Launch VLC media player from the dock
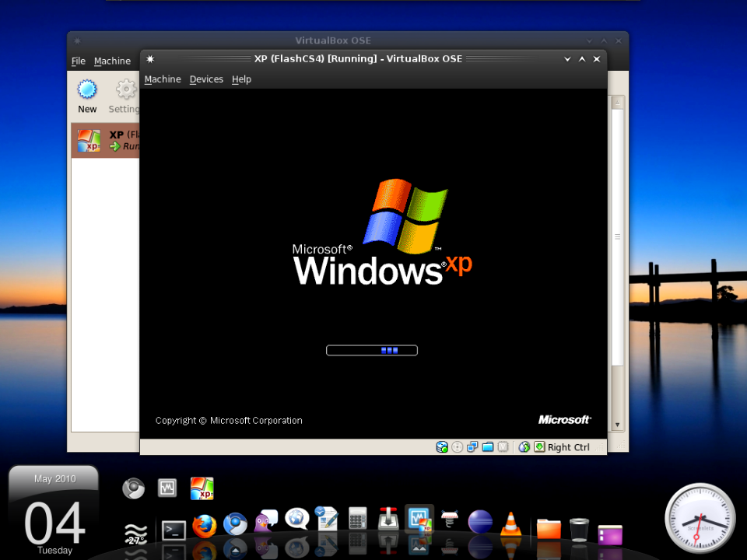The width and height of the screenshot is (747, 560). pos(510,524)
